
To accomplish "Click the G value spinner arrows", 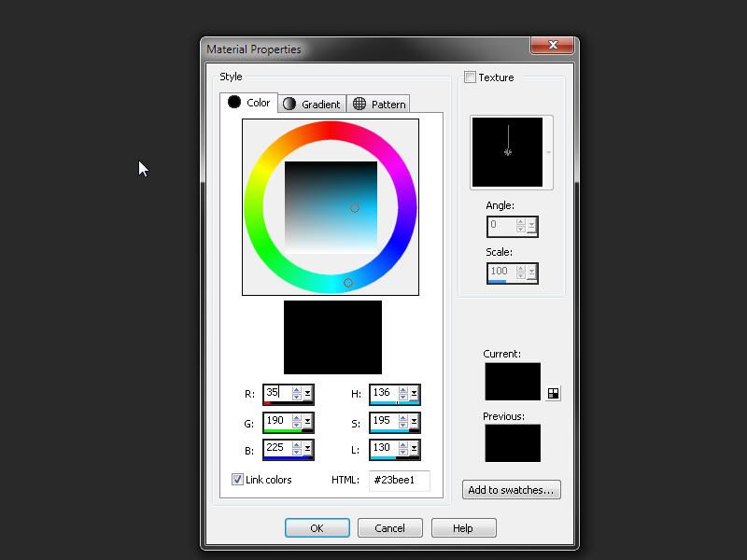I will click(297, 422).
